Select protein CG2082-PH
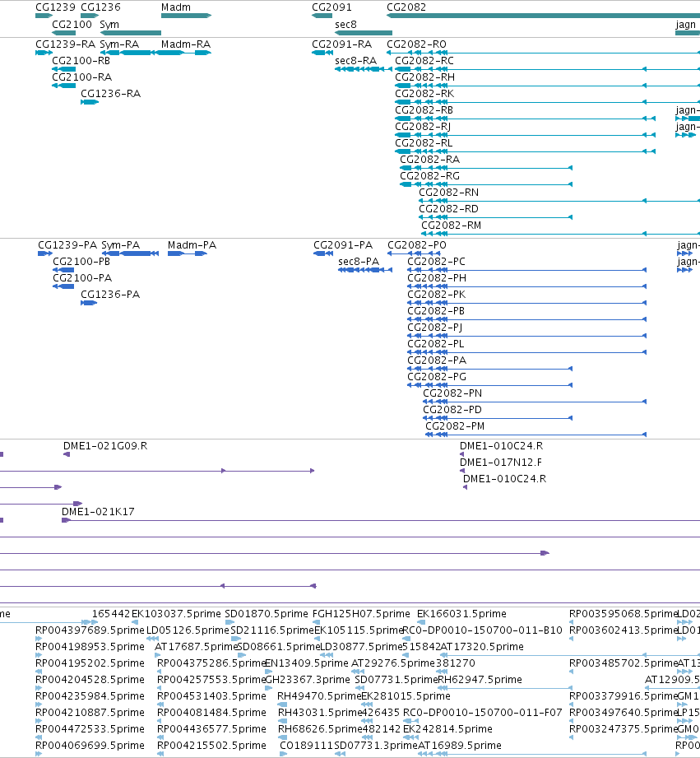The image size is (700, 758). pos(437,278)
